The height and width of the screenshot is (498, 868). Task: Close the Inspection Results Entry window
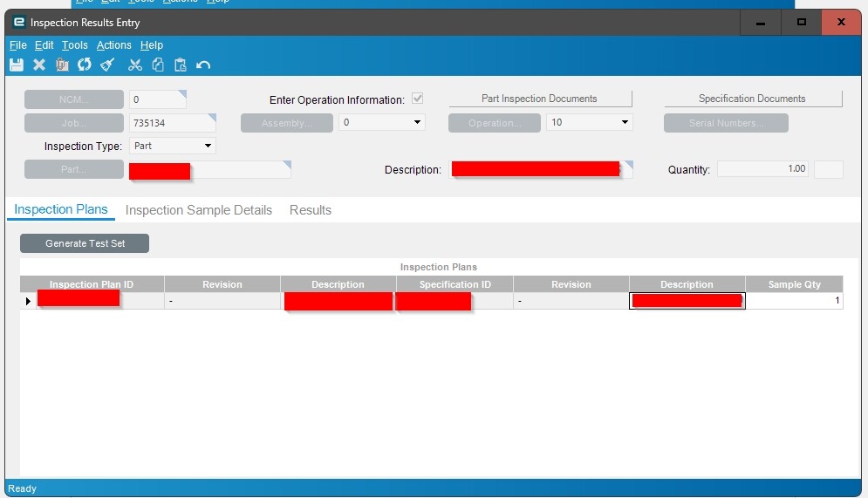pyautogui.click(x=842, y=23)
